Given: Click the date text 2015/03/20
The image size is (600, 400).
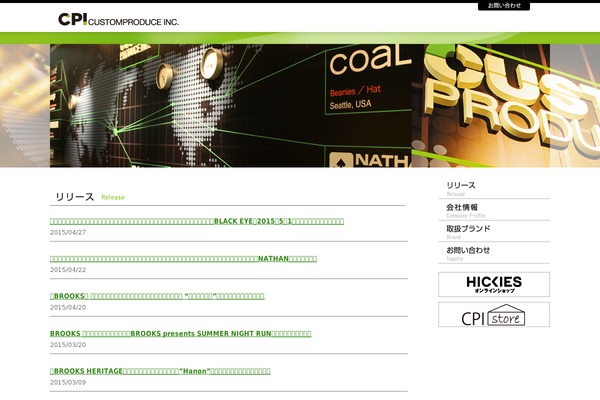Looking at the screenshot, I should click(x=68, y=345).
